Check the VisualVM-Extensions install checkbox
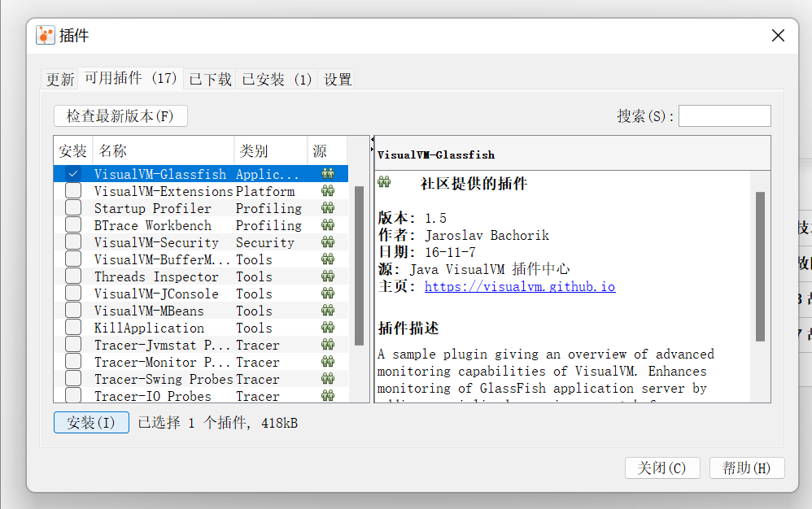The width and height of the screenshot is (812, 509). pos(73,191)
